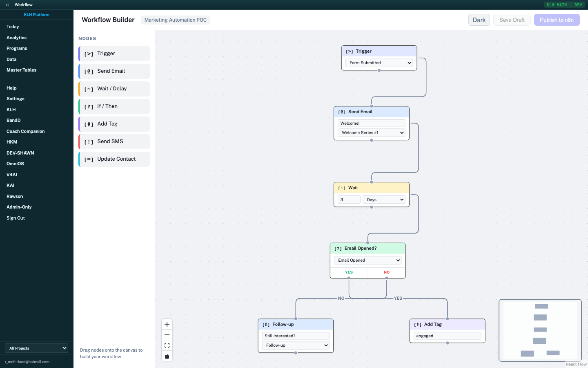
Task: Click the Trigger node's bottom connection handle
Action: [x=379, y=70]
